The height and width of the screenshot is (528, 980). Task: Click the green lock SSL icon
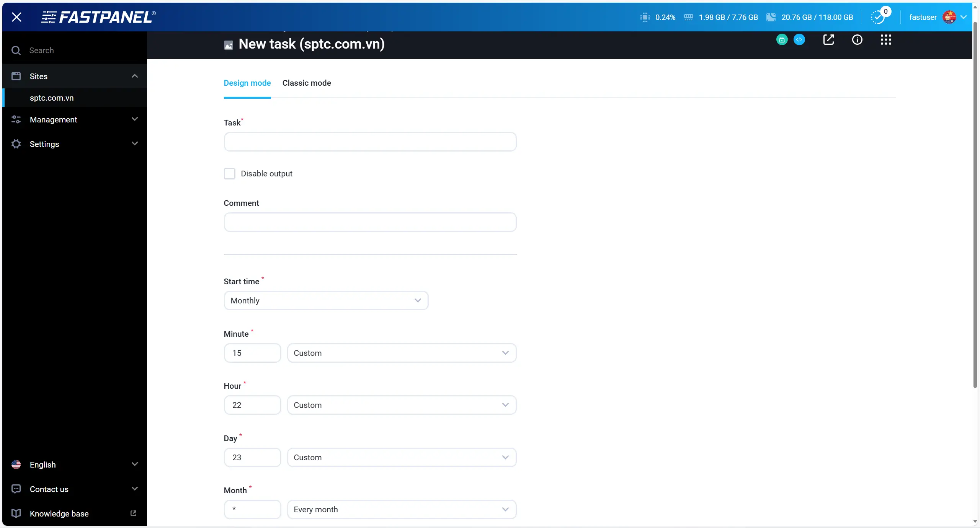[782, 40]
